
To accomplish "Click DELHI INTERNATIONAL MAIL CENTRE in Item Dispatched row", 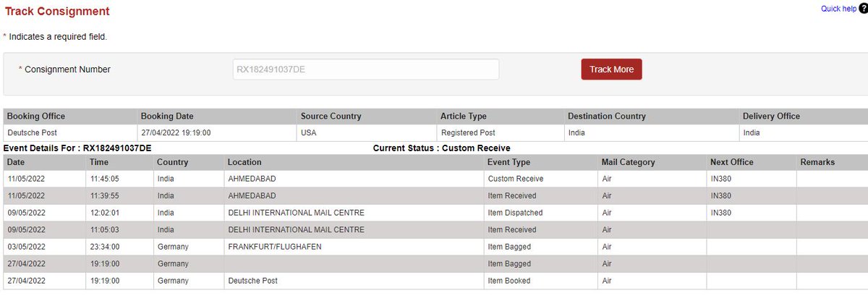I will tap(354, 213).
